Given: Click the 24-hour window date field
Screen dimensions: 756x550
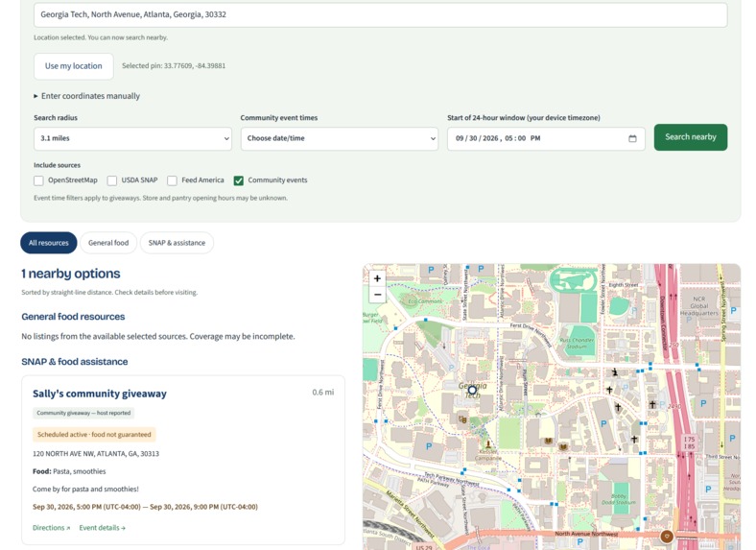Looking at the screenshot, I should 546,138.
